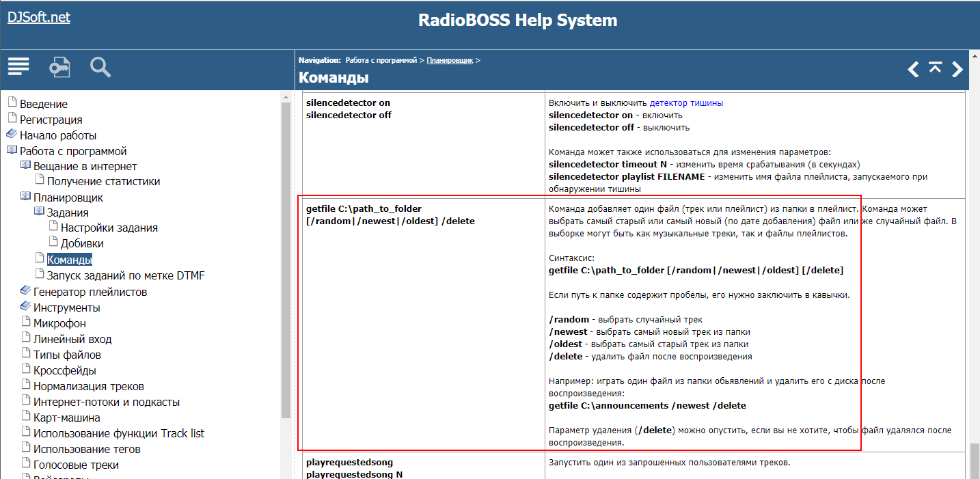Open the Карт-машина topic

66,418
